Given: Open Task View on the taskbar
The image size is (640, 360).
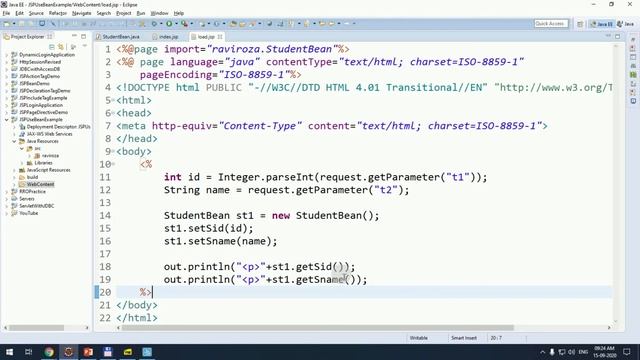Looking at the screenshot, I should (29, 352).
